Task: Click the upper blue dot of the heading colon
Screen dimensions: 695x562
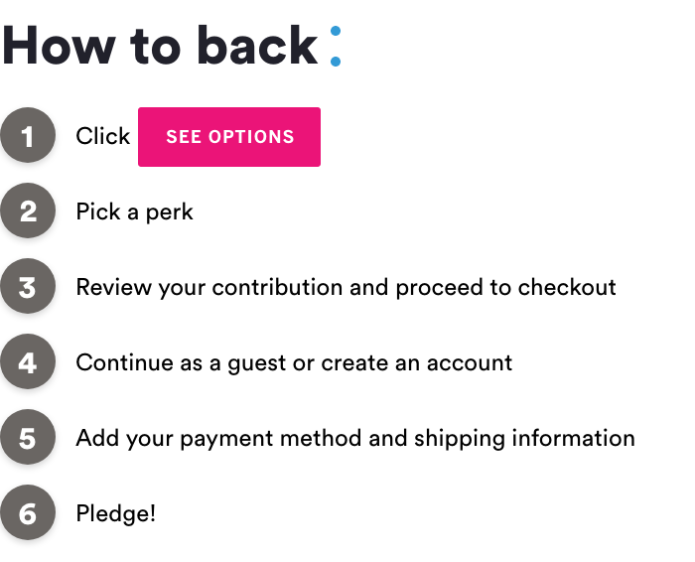Action: pos(336,31)
